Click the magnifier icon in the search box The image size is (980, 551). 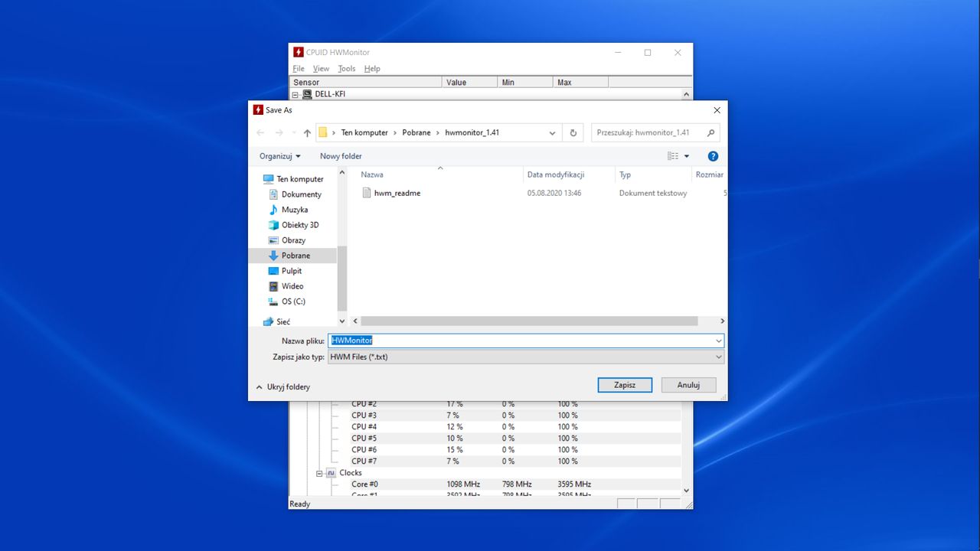[x=710, y=132]
